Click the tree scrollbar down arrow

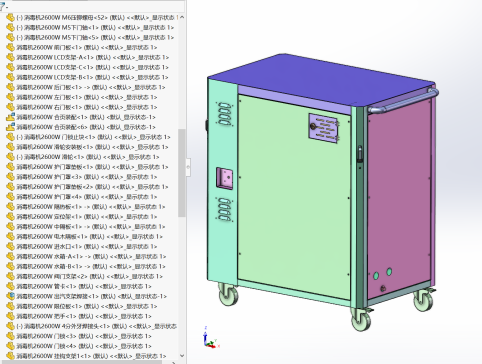pyautogui.click(x=182, y=356)
